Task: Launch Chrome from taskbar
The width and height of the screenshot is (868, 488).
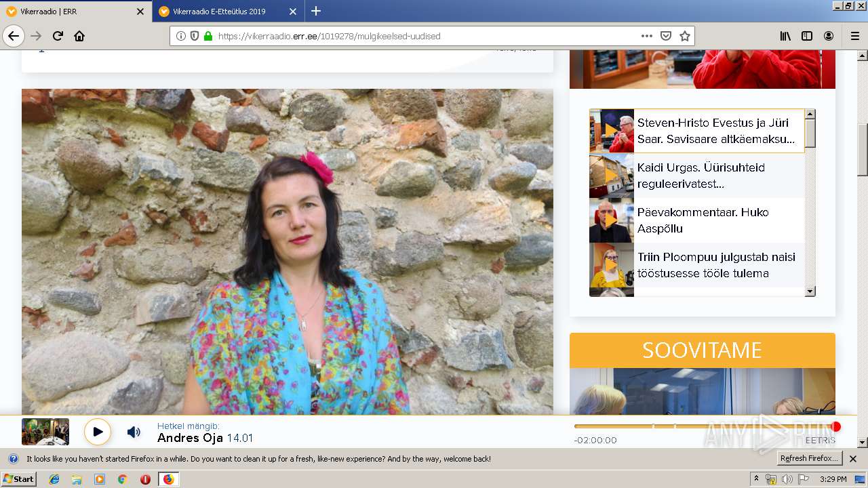Action: pos(122,479)
